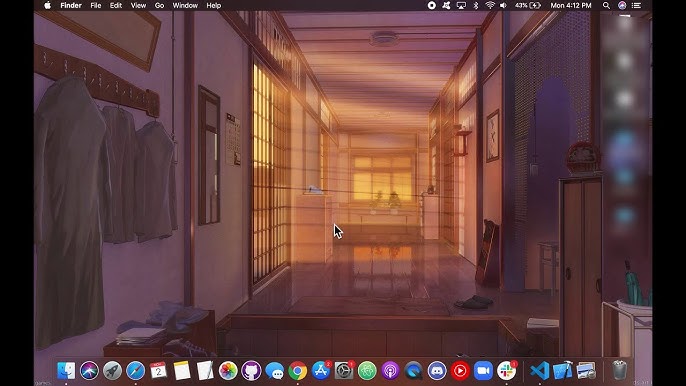This screenshot has width=686, height=386.
Task: Open System Preferences gear in Dock
Action: point(344,371)
